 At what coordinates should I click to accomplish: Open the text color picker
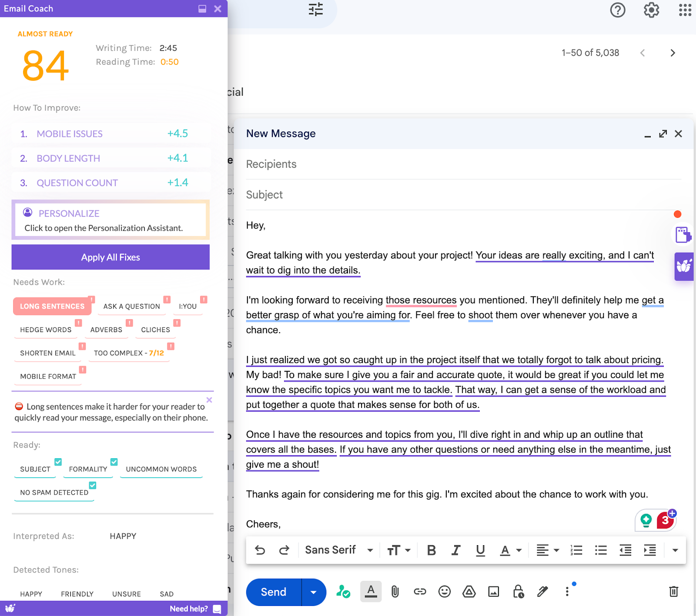pos(510,550)
